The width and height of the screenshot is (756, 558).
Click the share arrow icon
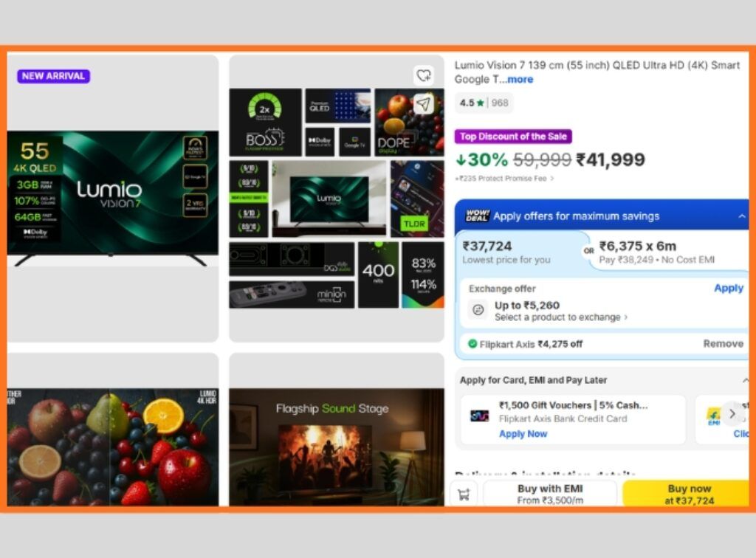pyautogui.click(x=423, y=103)
